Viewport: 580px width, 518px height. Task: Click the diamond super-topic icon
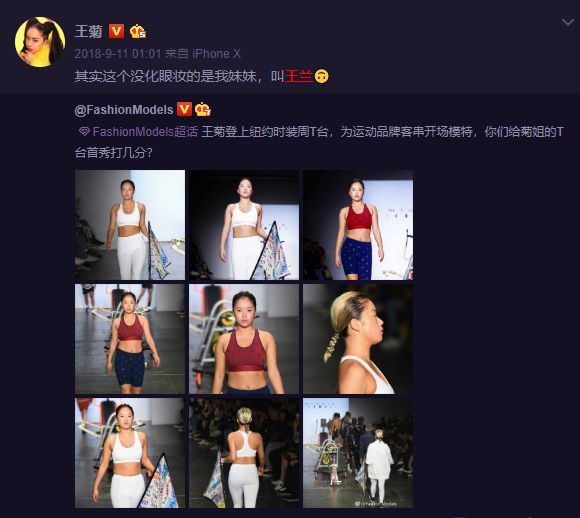pyautogui.click(x=84, y=131)
